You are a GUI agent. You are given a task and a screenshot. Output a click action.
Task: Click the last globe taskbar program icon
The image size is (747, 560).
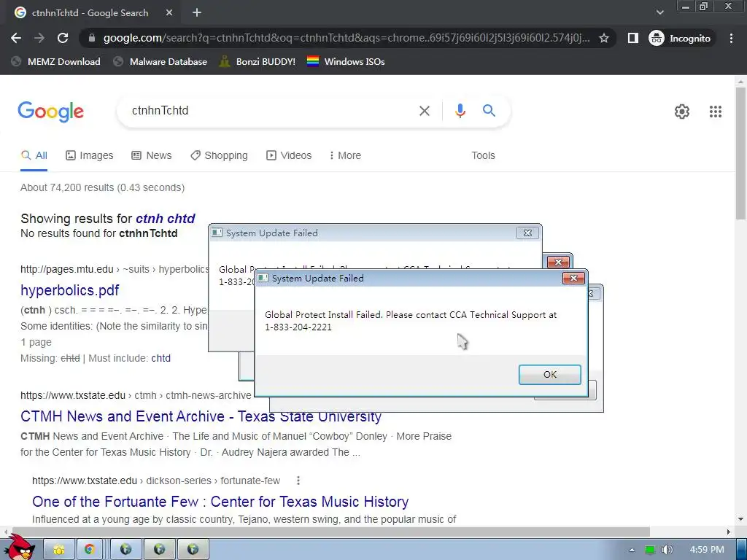click(193, 550)
